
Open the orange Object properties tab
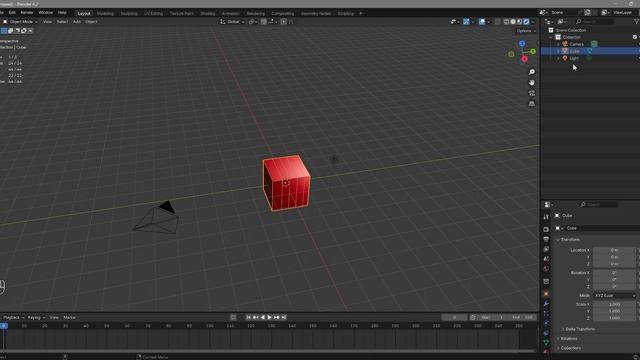coord(546,294)
